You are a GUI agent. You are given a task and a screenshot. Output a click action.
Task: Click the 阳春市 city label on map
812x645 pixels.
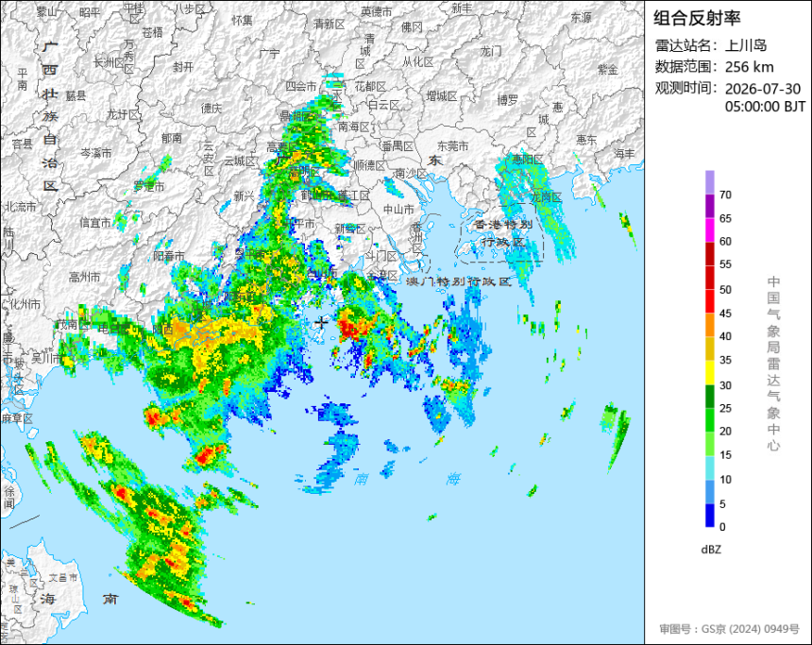(x=169, y=256)
